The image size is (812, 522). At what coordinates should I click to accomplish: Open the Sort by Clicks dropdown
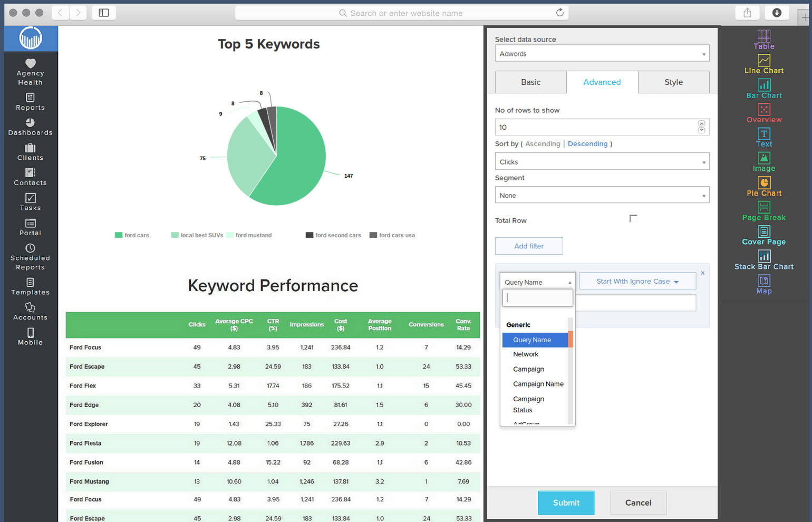tap(602, 161)
